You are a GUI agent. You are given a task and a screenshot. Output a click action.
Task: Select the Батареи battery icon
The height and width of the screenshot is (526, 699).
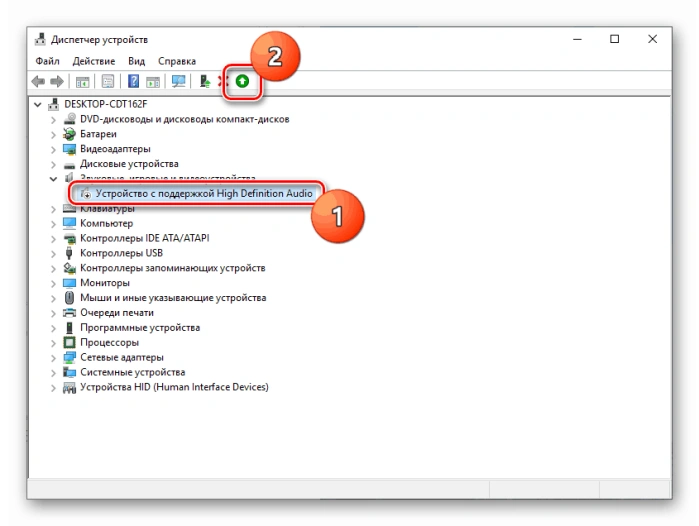(x=70, y=134)
